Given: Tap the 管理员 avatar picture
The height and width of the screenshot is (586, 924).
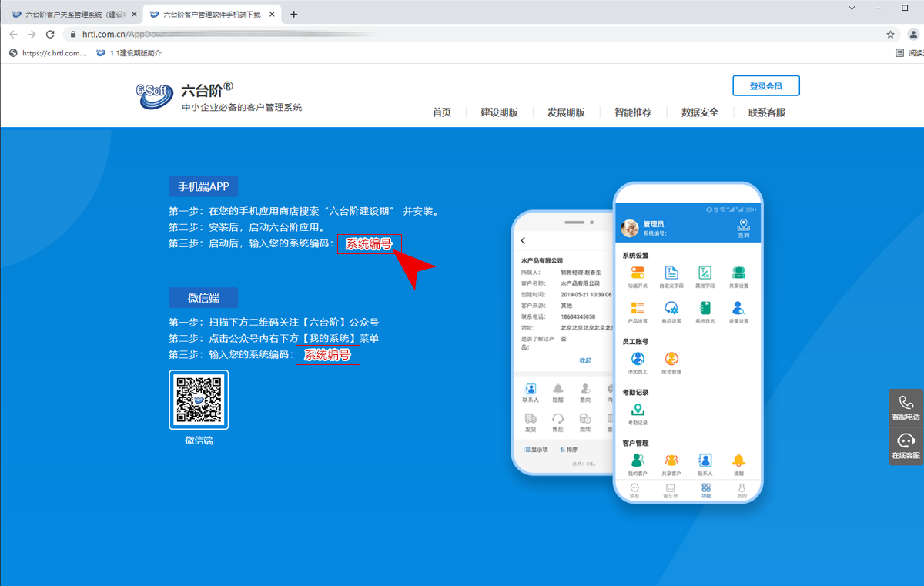Looking at the screenshot, I should tap(630, 227).
